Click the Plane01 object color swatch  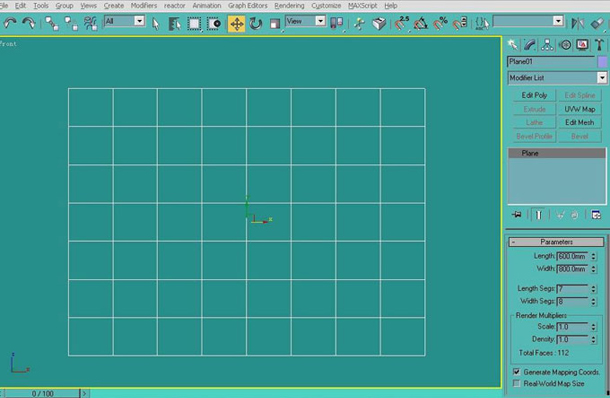pyautogui.click(x=602, y=62)
